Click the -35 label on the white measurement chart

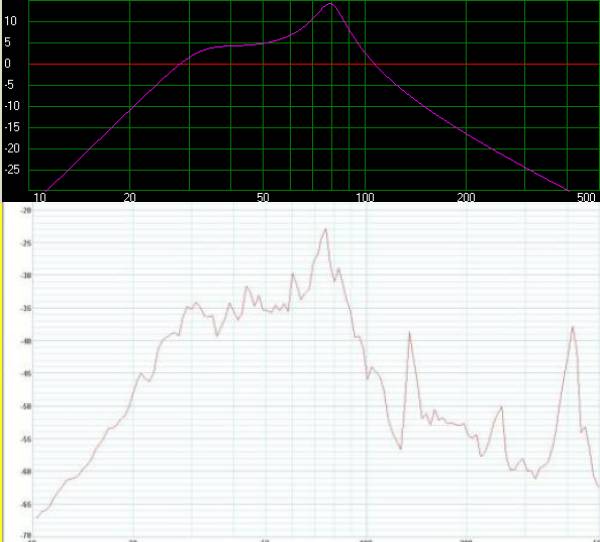point(26,308)
